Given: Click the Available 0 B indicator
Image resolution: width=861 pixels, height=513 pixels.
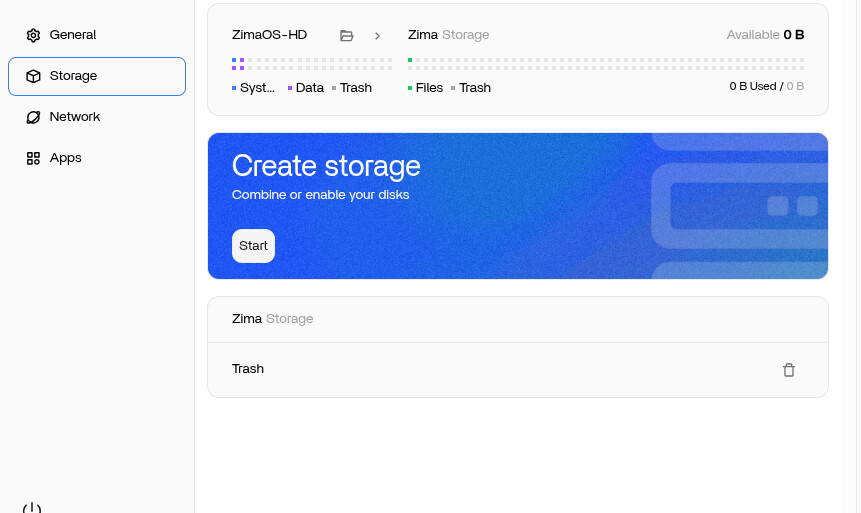Looking at the screenshot, I should pos(765,35).
